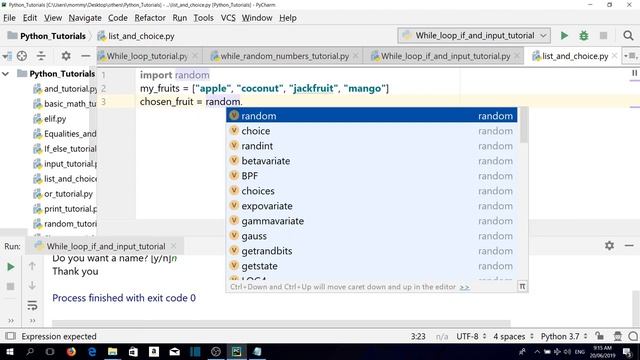
Task: Click the stop button in main toolbar
Action: click(x=603, y=36)
